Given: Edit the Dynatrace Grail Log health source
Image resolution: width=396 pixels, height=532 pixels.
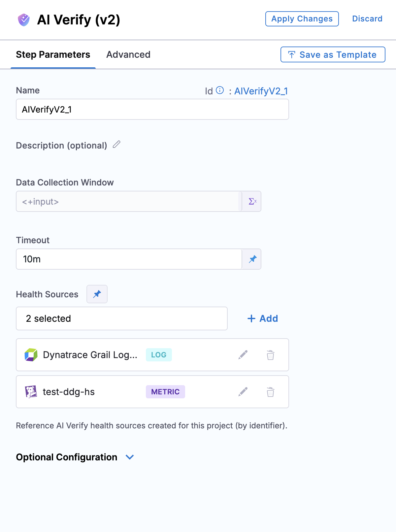Looking at the screenshot, I should point(243,355).
